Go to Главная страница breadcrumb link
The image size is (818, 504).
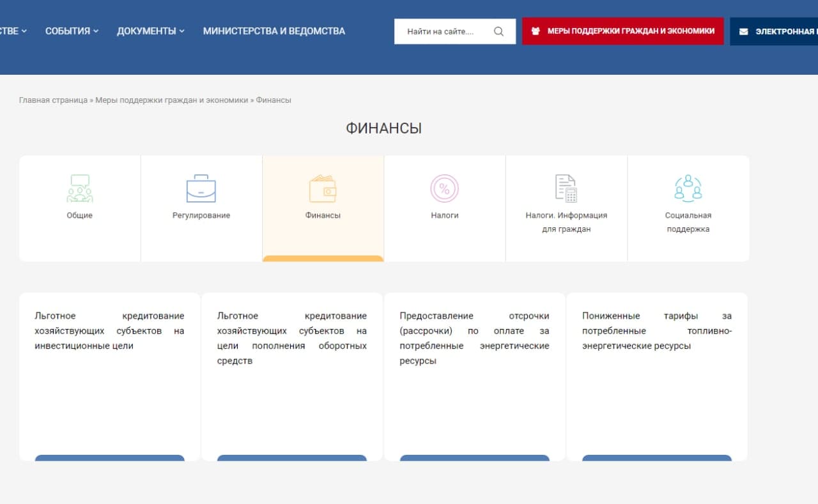pos(53,100)
